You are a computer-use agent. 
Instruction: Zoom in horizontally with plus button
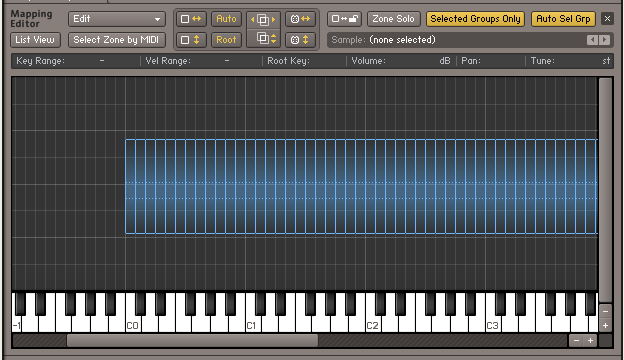pyautogui.click(x=590, y=341)
